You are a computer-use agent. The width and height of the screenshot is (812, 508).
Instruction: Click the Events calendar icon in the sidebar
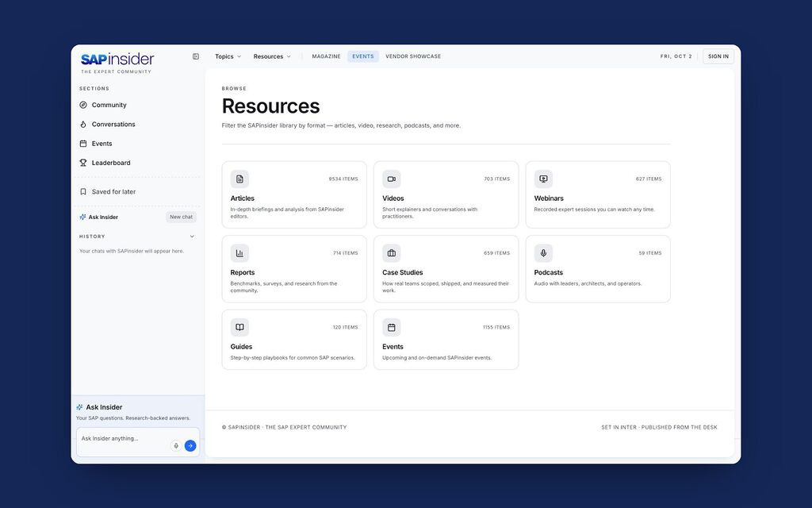click(x=82, y=144)
